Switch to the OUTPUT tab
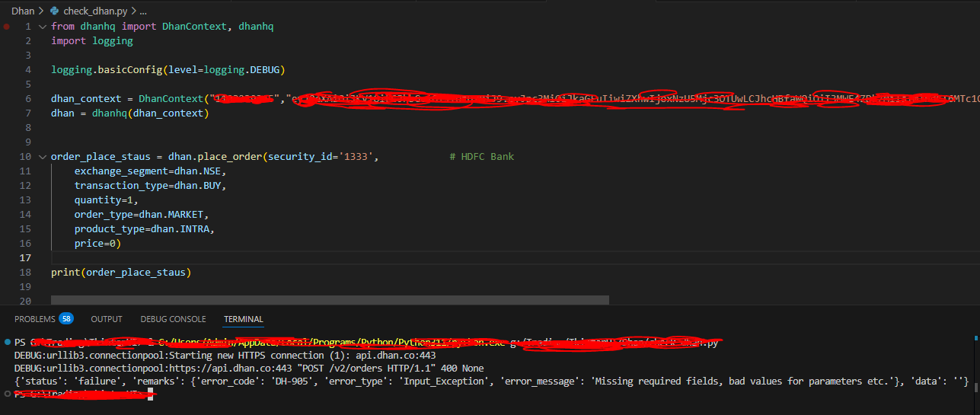This screenshot has height=415, width=980. 107,319
